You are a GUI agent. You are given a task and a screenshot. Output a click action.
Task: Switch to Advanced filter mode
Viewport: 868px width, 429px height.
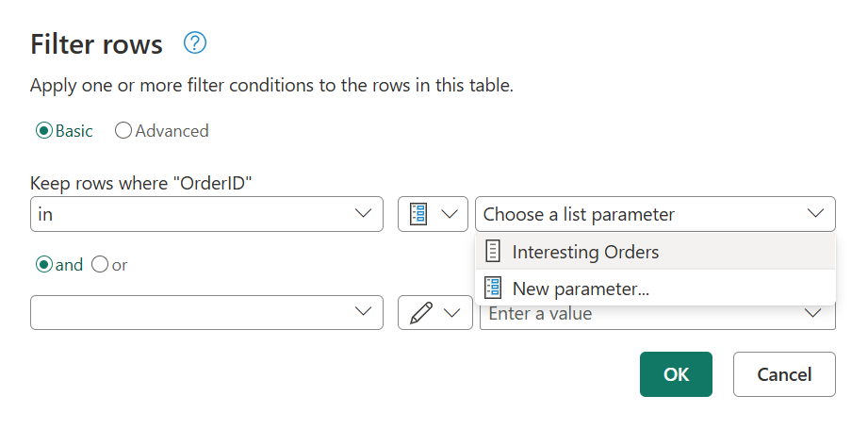[123, 131]
